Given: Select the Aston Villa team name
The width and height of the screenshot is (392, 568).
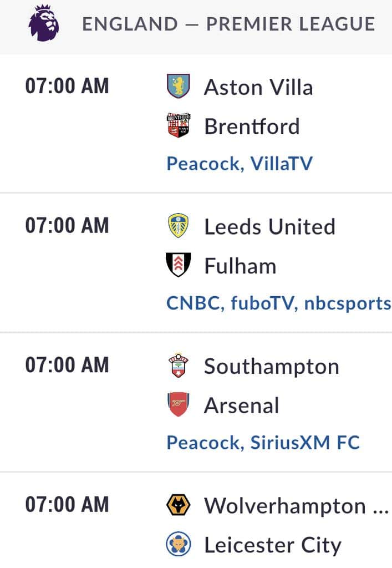Looking at the screenshot, I should click(x=258, y=87).
